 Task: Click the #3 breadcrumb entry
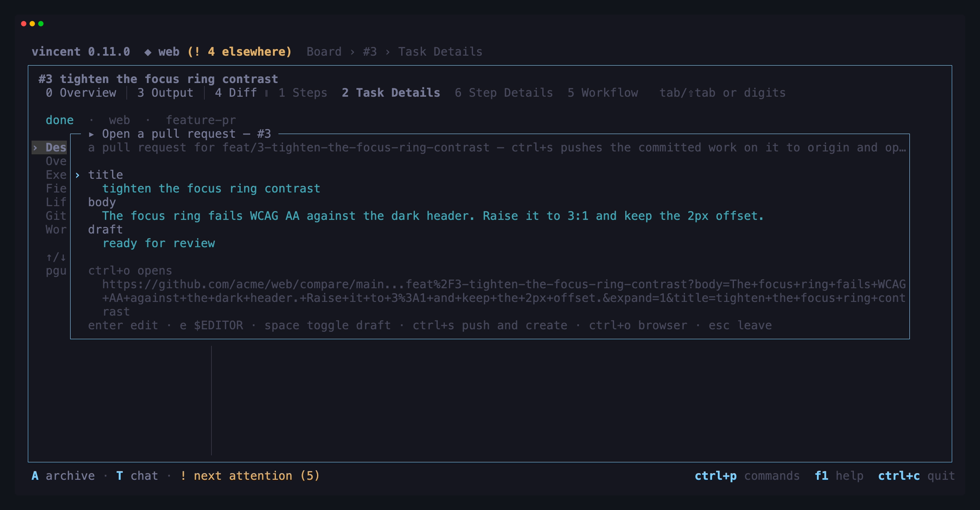[x=370, y=52]
